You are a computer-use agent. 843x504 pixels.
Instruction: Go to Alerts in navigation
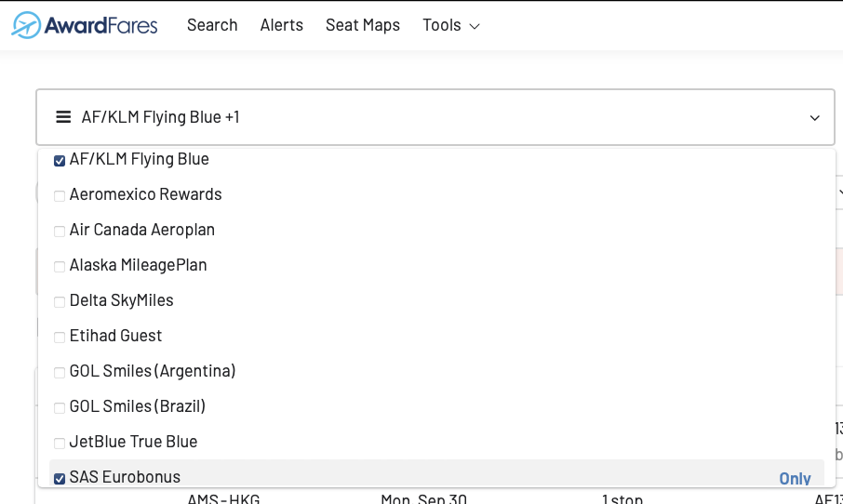point(282,25)
